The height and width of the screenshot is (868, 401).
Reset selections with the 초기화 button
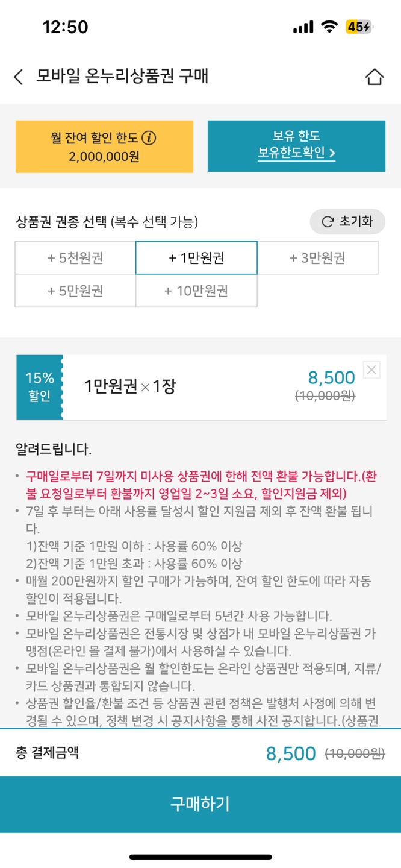pos(348,221)
